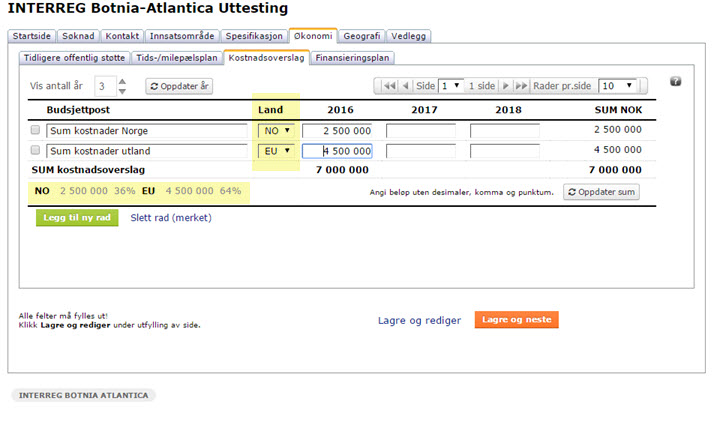717x422 pixels.
Task: Click the SUM NOK column header
Action: [618, 110]
